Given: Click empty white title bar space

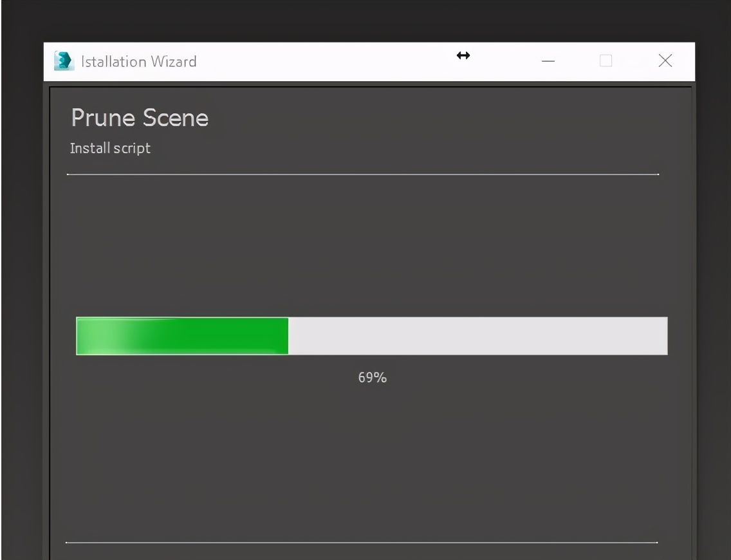Looking at the screenshot, I should [322, 61].
